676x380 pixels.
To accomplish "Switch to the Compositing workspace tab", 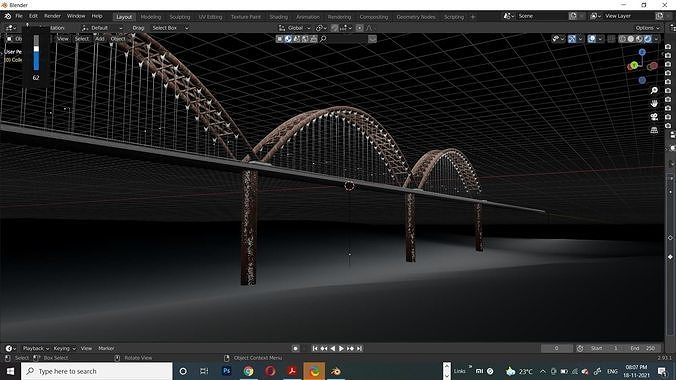I will (x=374, y=17).
